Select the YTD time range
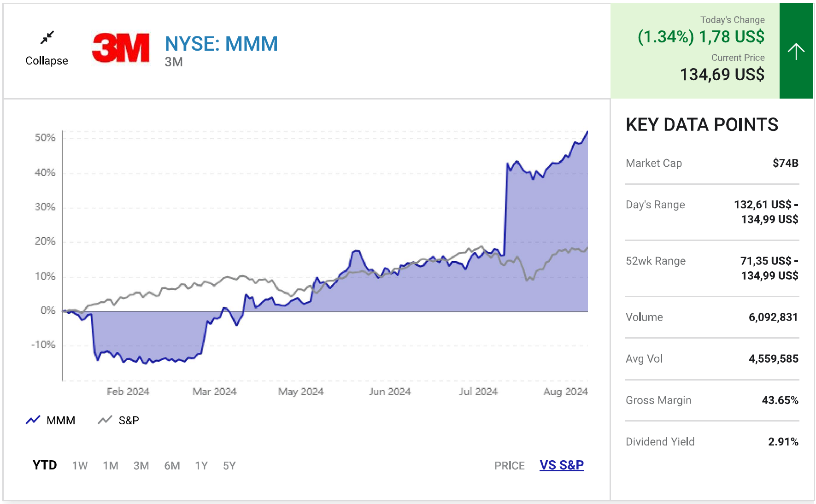Image resolution: width=816 pixels, height=504 pixels. (x=45, y=465)
